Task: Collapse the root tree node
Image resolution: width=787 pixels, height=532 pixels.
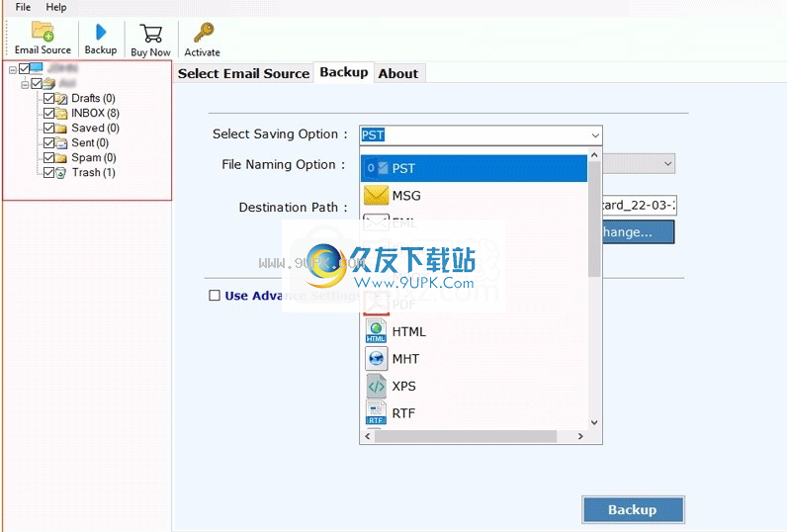Action: point(13,70)
